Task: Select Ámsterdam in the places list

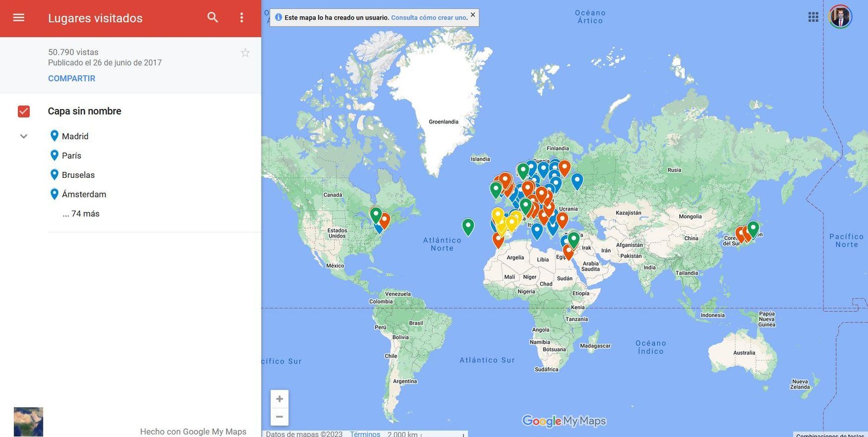Action: [x=84, y=194]
